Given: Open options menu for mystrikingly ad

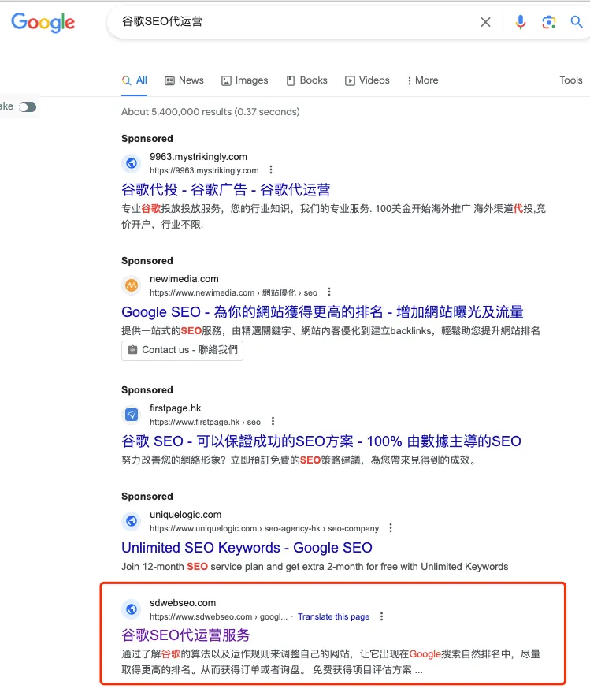Looking at the screenshot, I should click(x=271, y=170).
